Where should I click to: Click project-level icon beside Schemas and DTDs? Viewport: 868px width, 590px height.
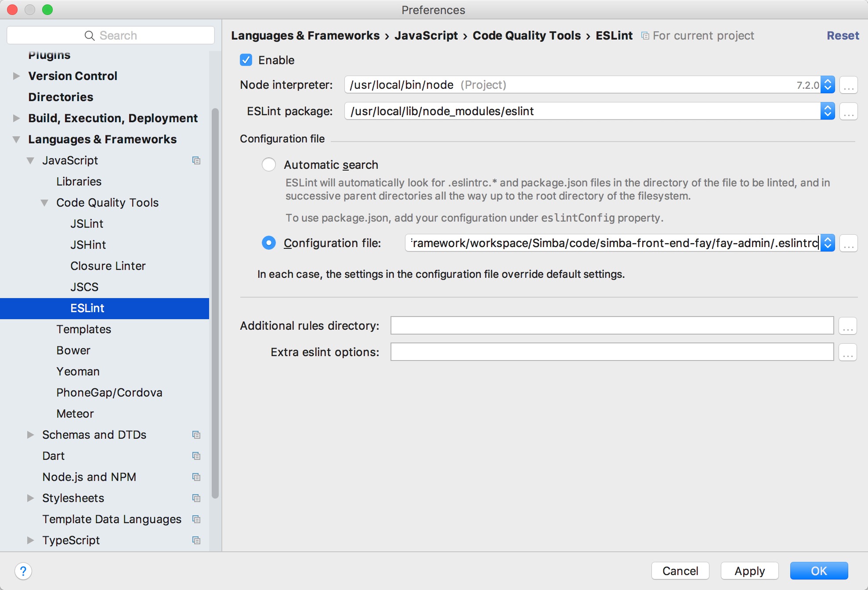(x=196, y=435)
